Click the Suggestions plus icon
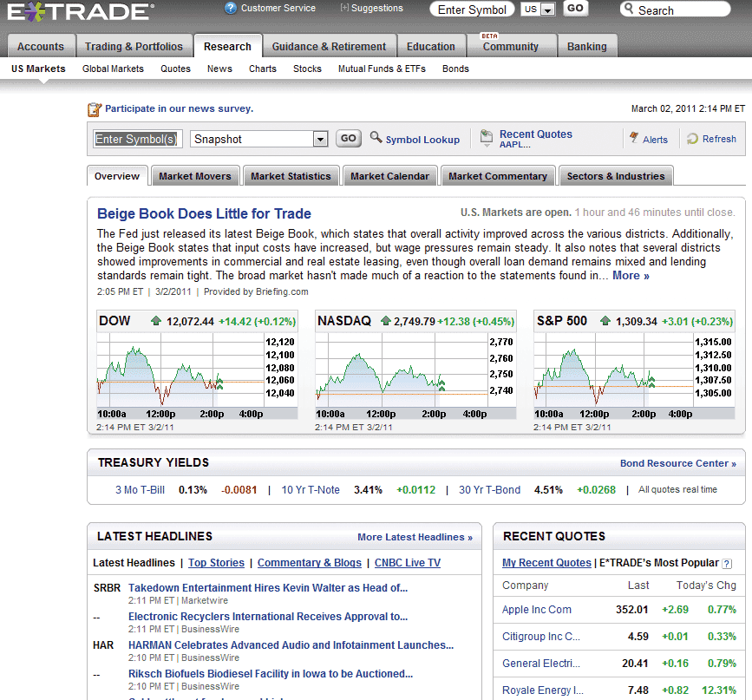The height and width of the screenshot is (700, 752). (344, 8)
